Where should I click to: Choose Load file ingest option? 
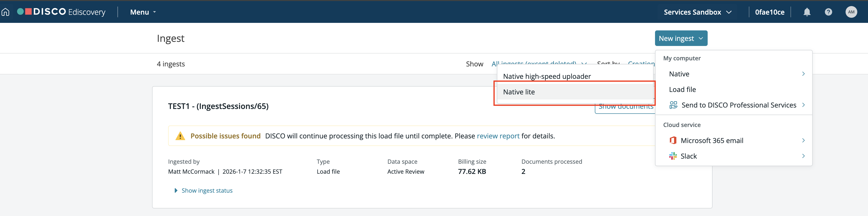tap(733, 90)
